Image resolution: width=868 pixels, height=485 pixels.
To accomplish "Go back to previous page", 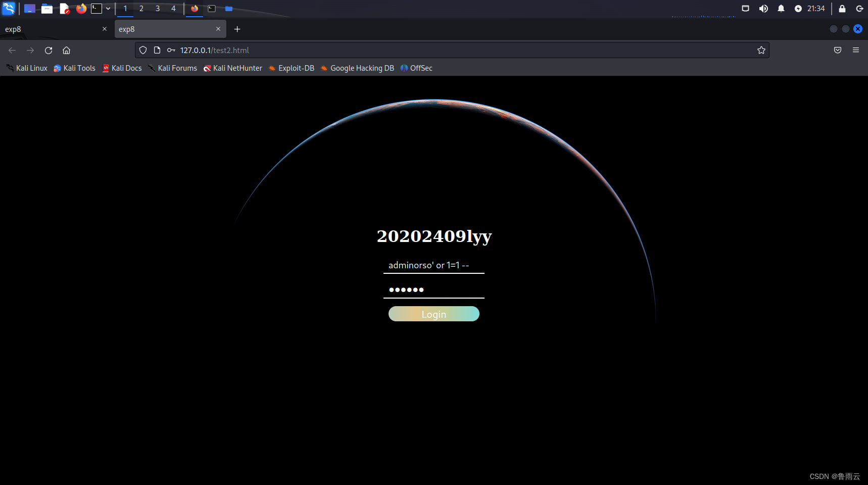I will pyautogui.click(x=12, y=50).
